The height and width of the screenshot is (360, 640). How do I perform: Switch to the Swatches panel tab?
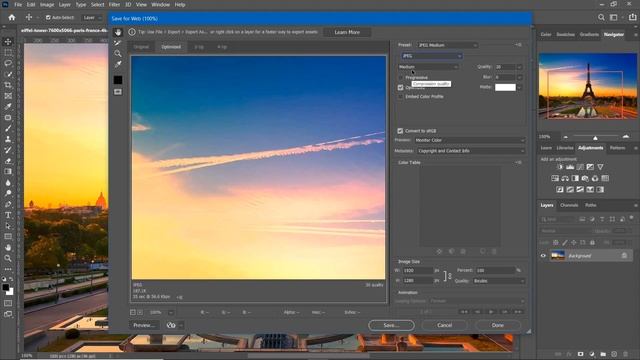pyautogui.click(x=565, y=35)
